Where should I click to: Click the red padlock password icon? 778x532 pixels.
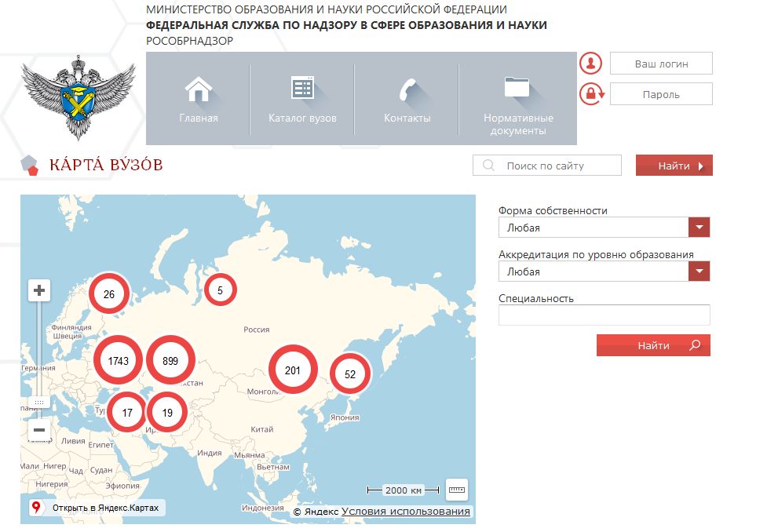591,93
